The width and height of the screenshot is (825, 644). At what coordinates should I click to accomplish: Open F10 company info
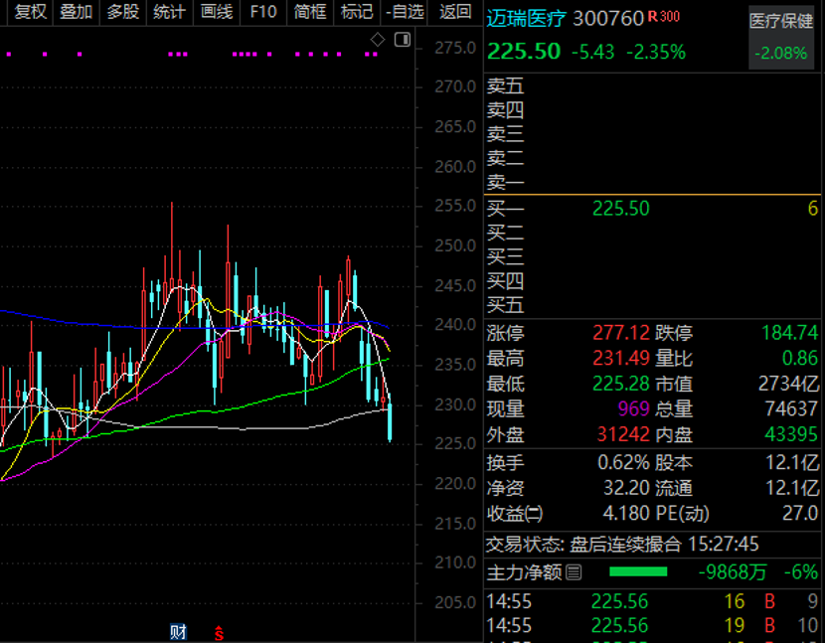pyautogui.click(x=263, y=12)
